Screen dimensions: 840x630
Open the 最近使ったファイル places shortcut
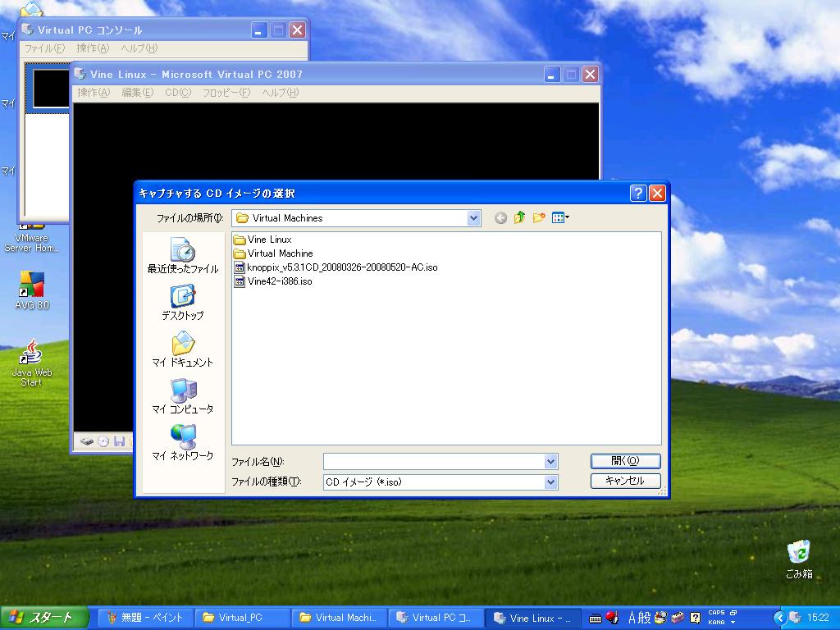point(183,256)
